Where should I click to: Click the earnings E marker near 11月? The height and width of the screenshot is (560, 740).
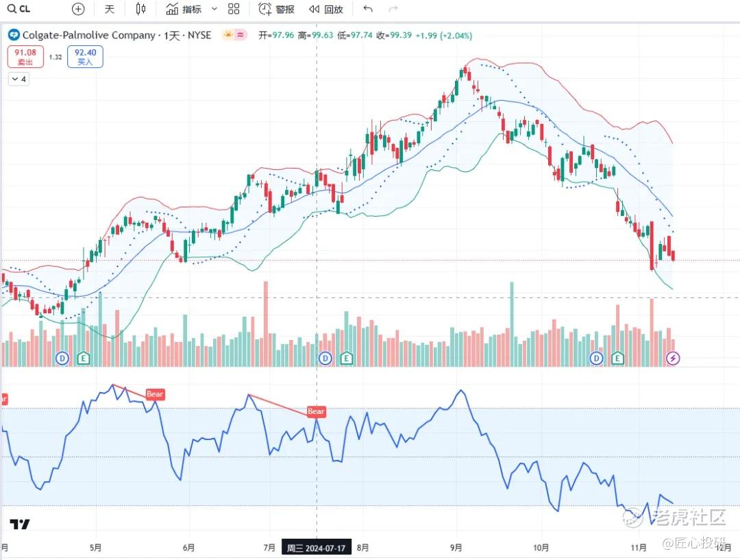coord(618,358)
